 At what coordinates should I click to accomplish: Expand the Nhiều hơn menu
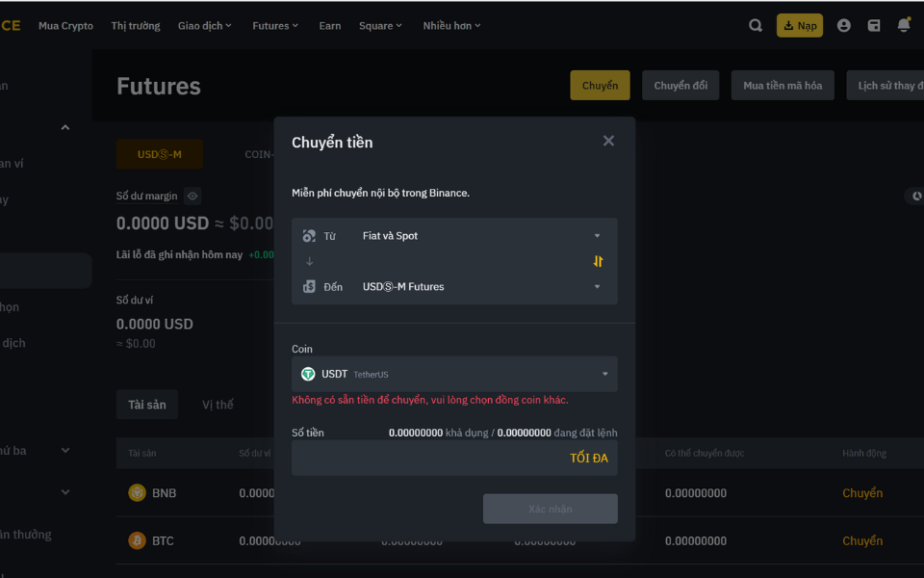click(x=451, y=25)
